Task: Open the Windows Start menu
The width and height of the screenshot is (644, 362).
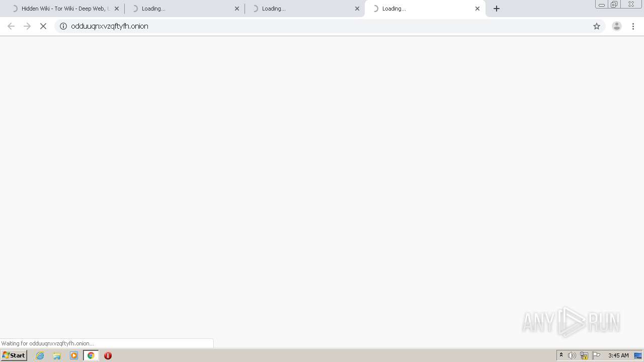Action: pos(14,355)
